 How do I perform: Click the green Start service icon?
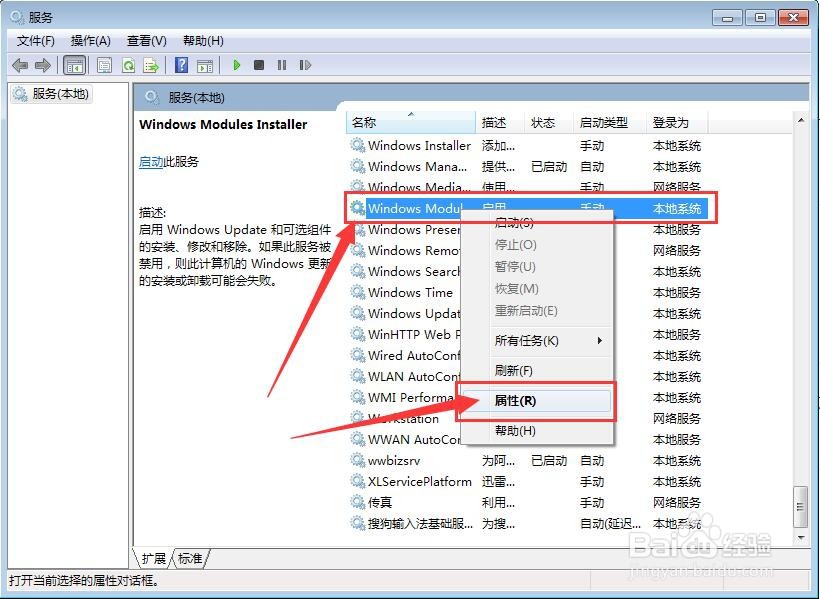[236, 65]
